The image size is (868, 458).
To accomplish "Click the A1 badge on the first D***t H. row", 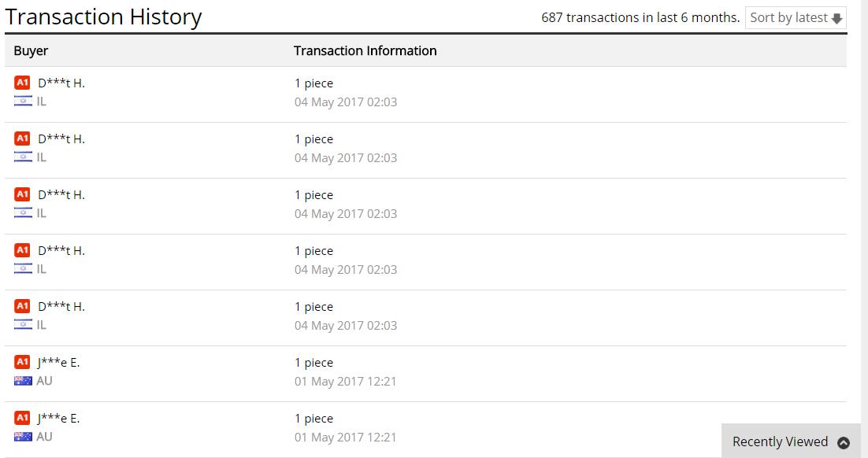I will [x=22, y=83].
